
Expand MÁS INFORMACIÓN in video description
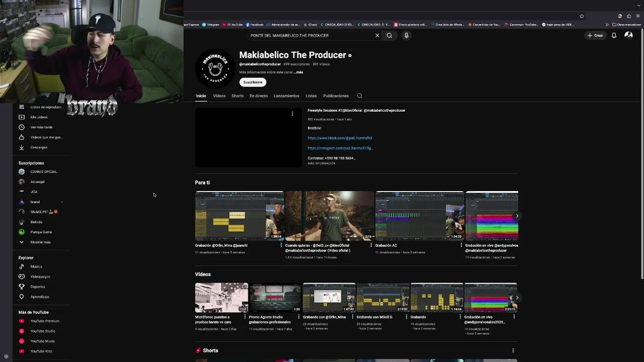(321, 163)
